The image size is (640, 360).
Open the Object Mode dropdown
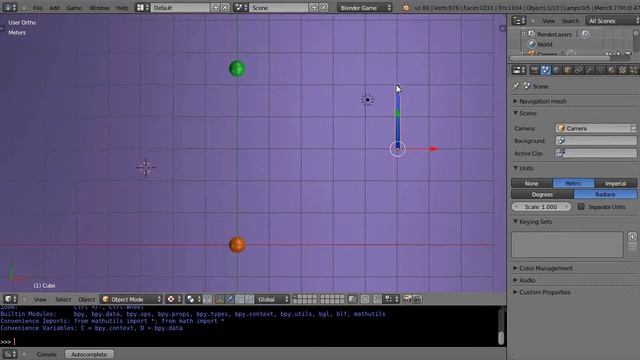click(131, 299)
